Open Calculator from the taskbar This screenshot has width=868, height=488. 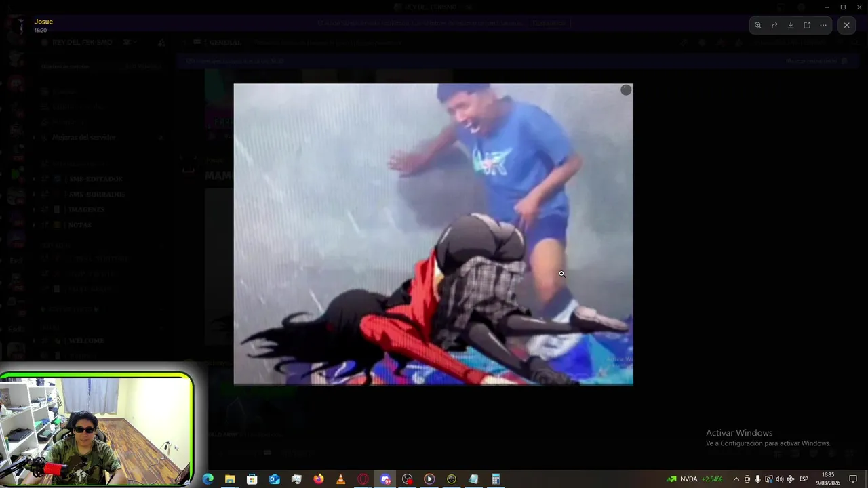496,479
